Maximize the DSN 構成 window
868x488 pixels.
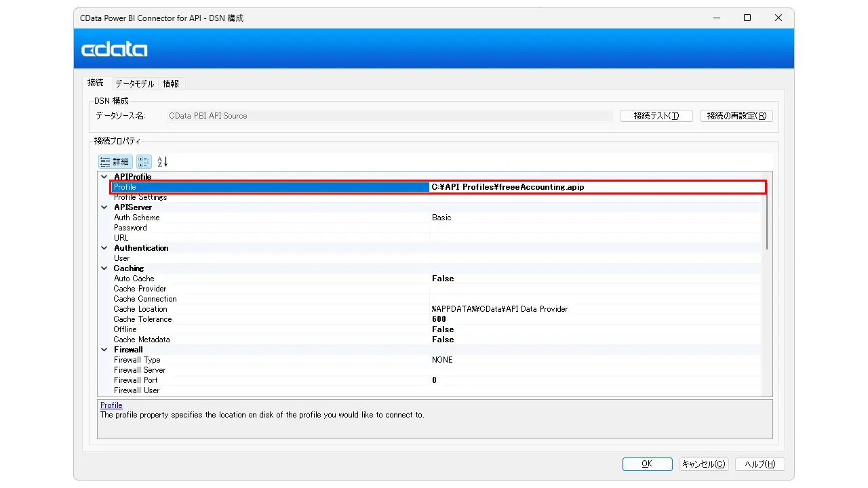coord(747,18)
